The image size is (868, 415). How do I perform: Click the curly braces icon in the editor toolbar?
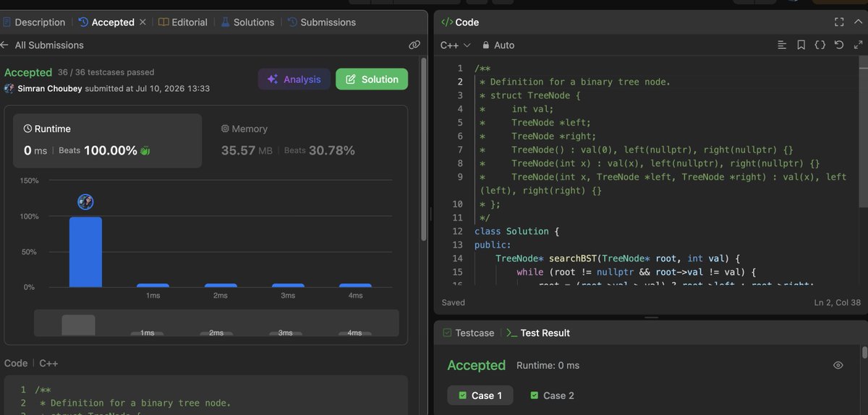coord(820,45)
